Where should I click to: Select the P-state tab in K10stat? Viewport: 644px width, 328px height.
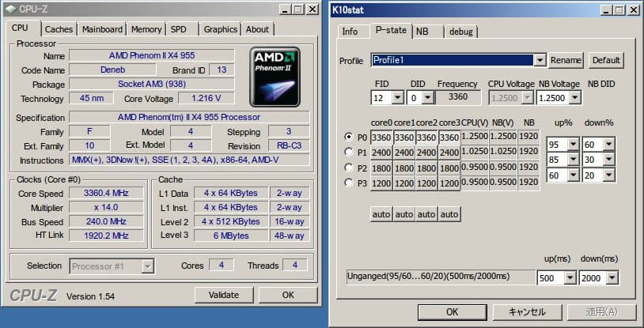391,30
